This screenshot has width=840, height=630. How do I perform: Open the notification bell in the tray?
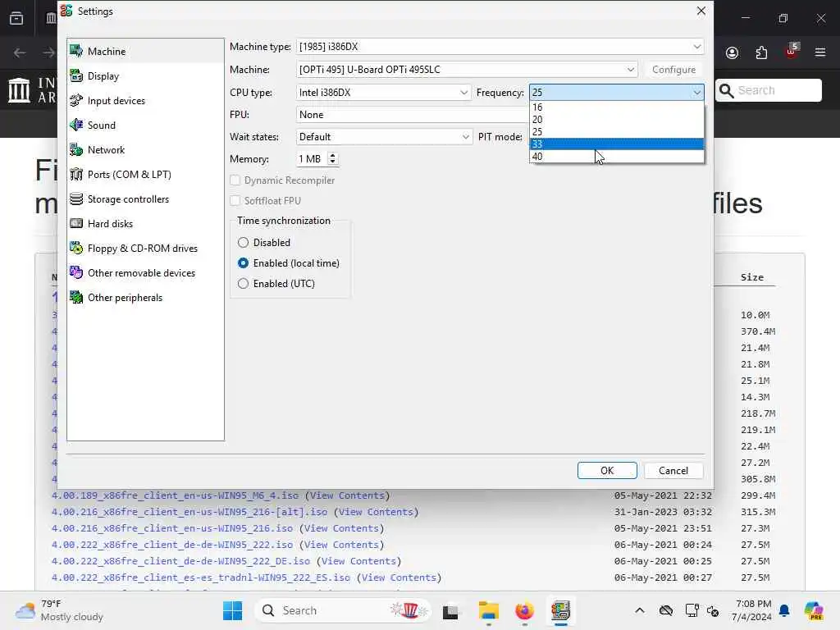(784, 610)
